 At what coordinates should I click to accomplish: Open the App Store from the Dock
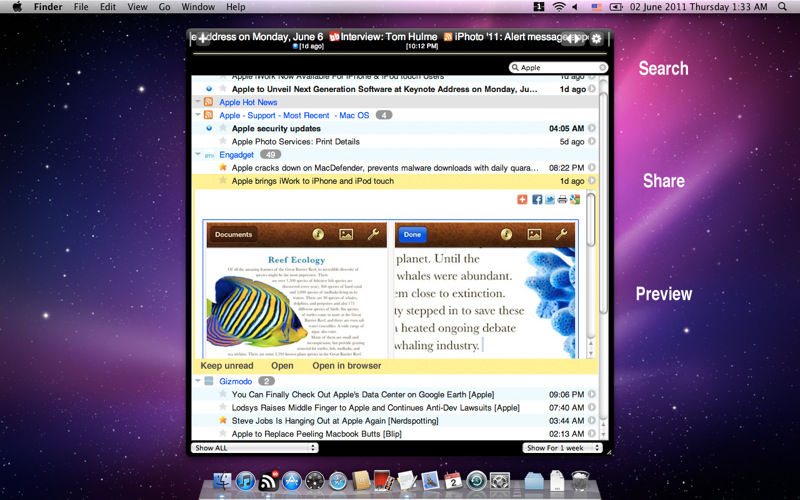291,481
